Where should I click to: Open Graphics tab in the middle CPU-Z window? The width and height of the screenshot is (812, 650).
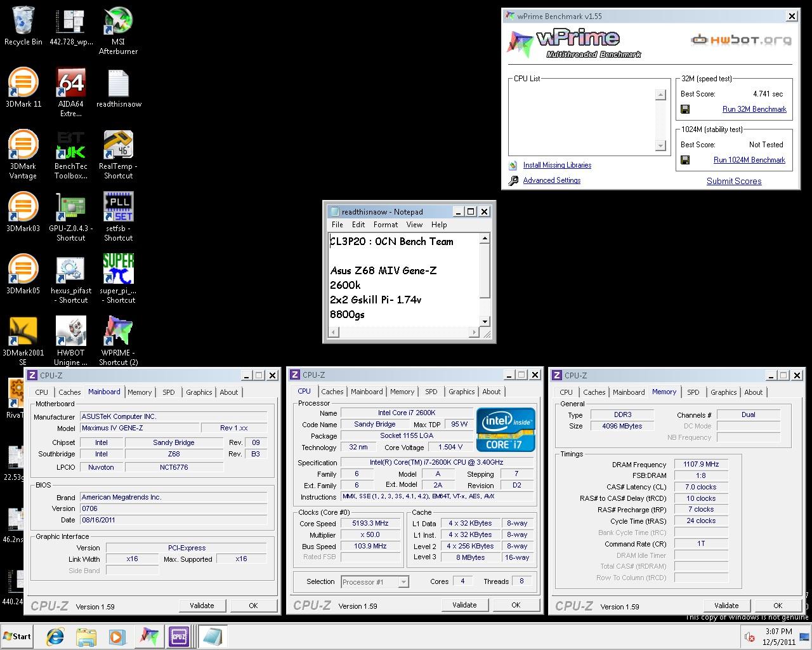click(462, 392)
